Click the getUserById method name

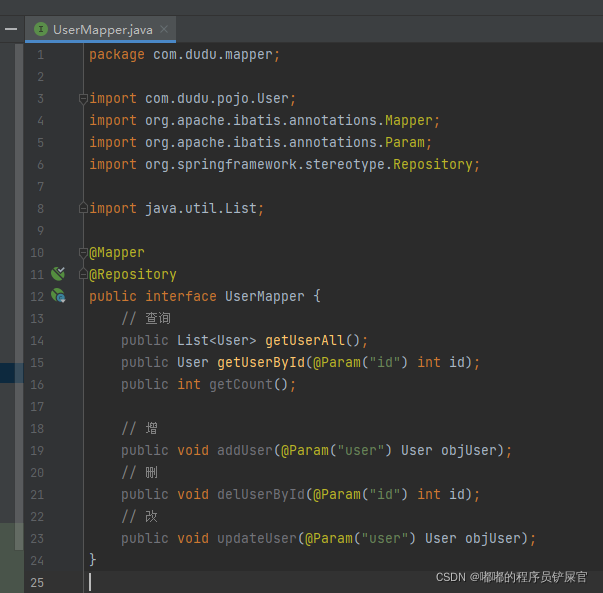pyautogui.click(x=261, y=363)
